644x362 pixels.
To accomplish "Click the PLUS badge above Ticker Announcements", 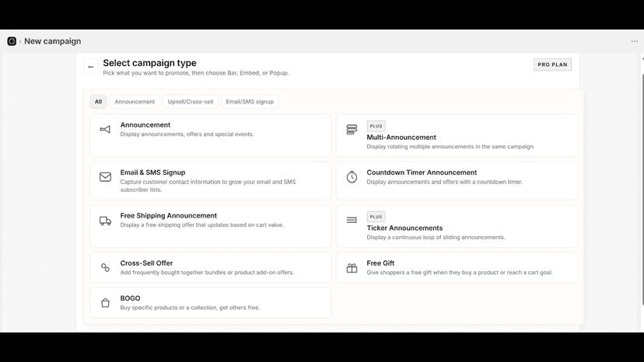I will tap(376, 217).
